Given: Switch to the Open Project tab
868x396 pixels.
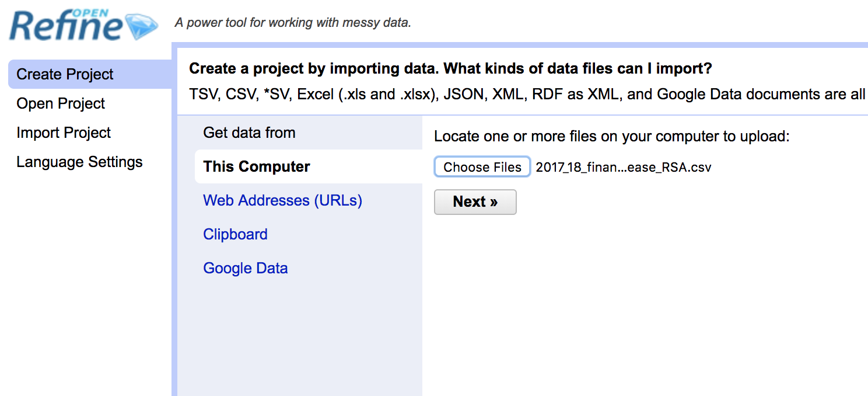Looking at the screenshot, I should click(61, 103).
